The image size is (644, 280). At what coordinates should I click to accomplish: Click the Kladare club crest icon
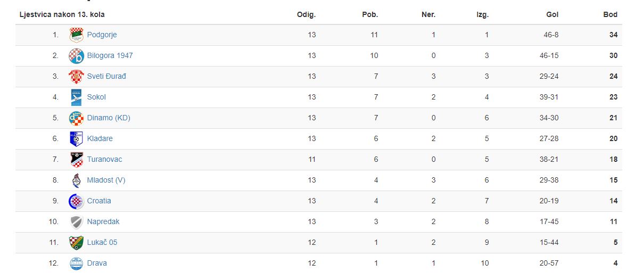point(77,139)
